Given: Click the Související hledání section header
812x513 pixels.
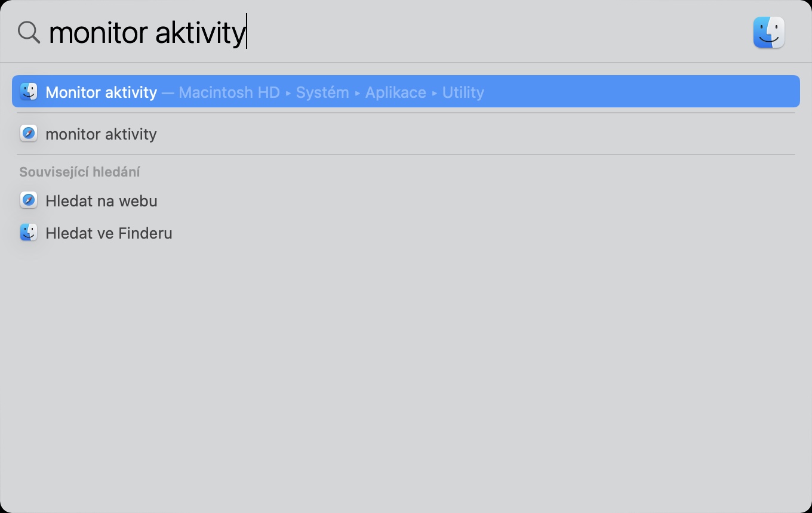Looking at the screenshot, I should 79,172.
